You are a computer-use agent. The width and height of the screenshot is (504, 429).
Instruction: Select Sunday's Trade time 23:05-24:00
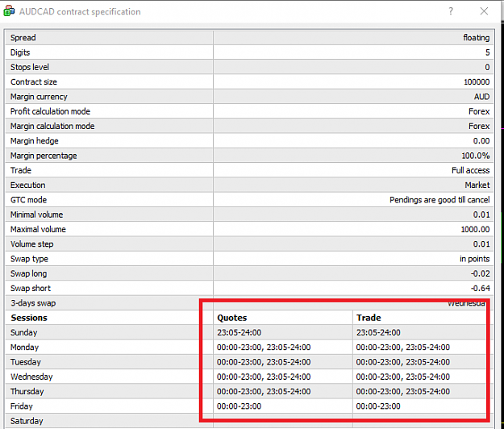coord(378,332)
